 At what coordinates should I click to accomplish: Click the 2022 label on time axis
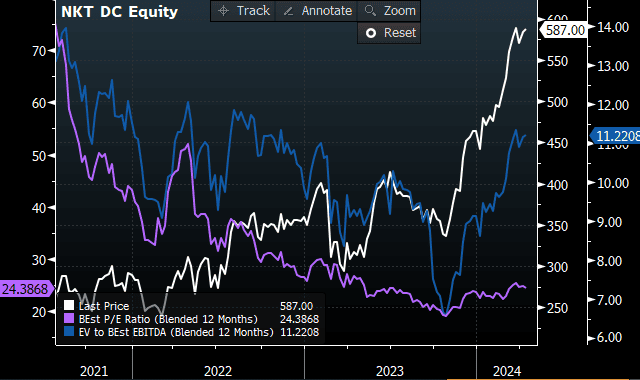click(x=218, y=371)
